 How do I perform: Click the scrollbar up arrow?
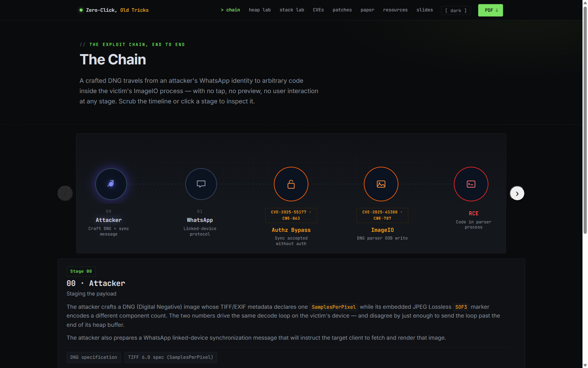click(585, 3)
